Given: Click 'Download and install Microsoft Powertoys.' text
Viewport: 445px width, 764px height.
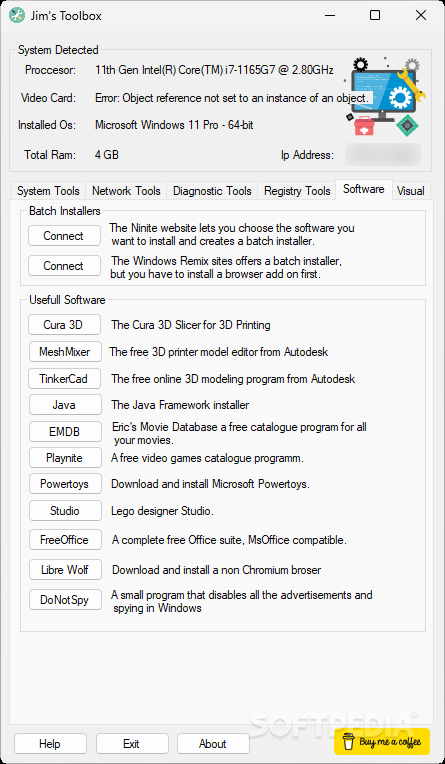Looking at the screenshot, I should click(x=211, y=484).
